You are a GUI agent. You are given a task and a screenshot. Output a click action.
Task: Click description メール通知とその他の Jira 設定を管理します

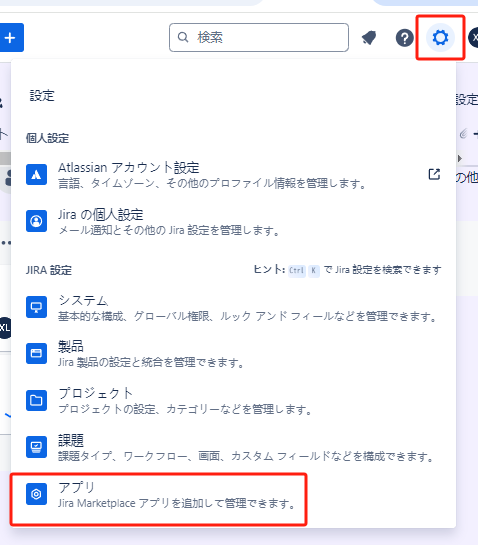169,230
